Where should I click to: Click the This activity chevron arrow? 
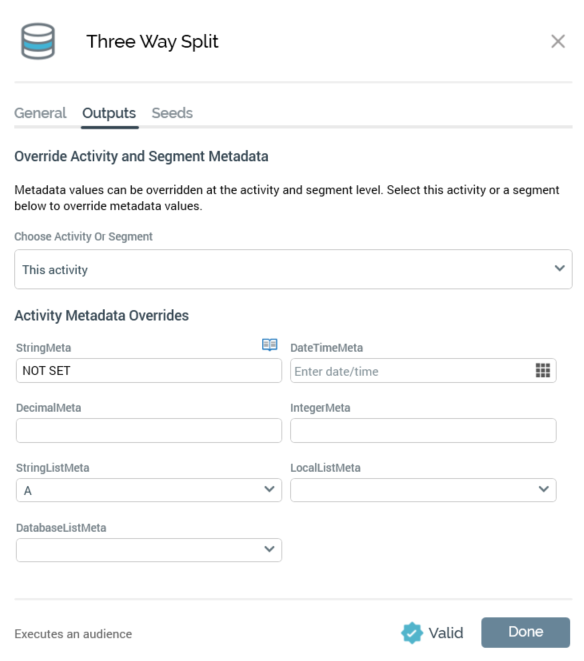click(x=560, y=268)
